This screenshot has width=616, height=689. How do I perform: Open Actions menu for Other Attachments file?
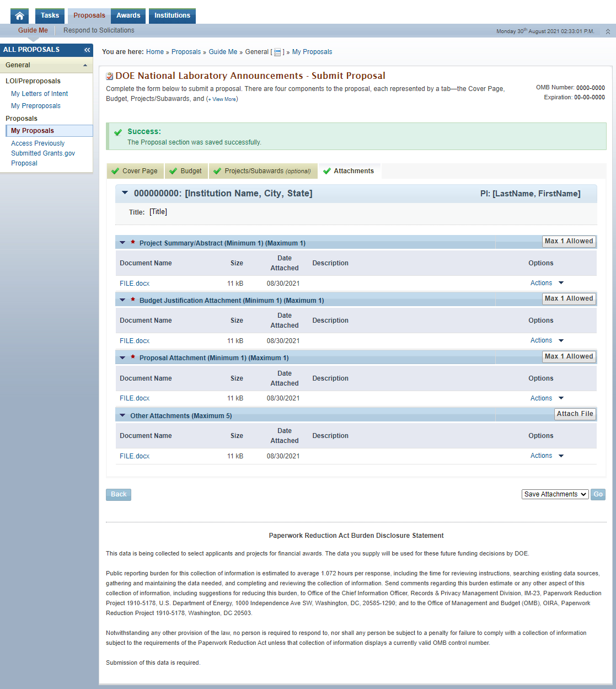[x=547, y=456]
